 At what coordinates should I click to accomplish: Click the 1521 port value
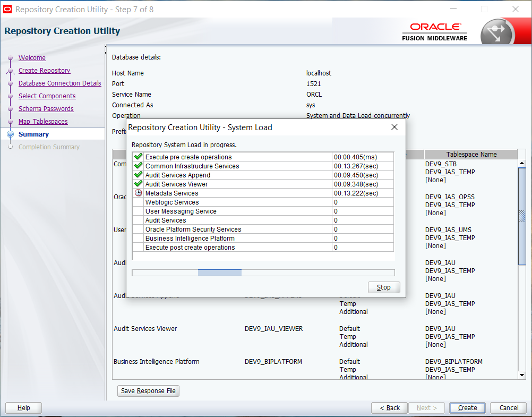tap(313, 83)
